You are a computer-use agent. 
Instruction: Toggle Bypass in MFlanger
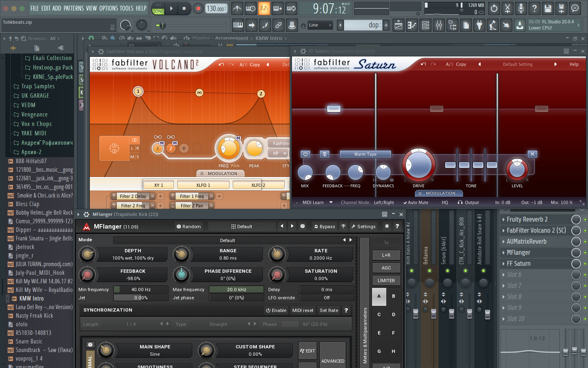click(324, 227)
